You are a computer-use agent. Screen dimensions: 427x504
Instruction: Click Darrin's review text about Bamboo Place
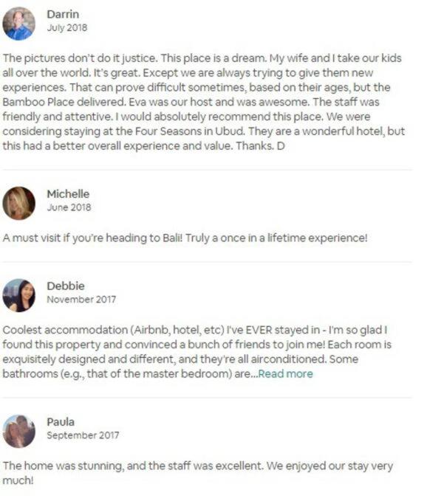pos(203,102)
